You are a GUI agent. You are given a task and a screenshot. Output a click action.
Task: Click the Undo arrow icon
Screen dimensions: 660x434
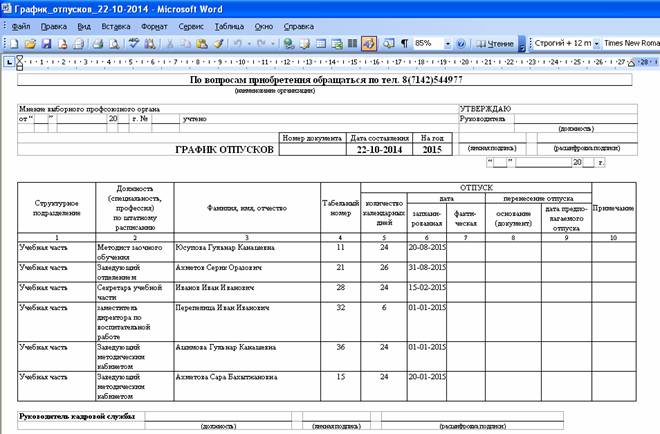(x=238, y=43)
